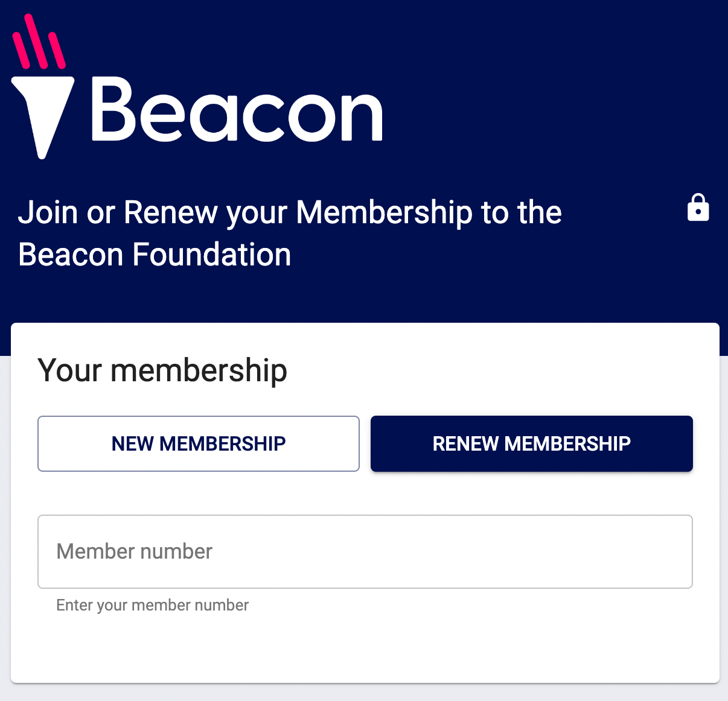Click the word 'Renew' in page title
This screenshot has width=728, height=701.
click(171, 212)
